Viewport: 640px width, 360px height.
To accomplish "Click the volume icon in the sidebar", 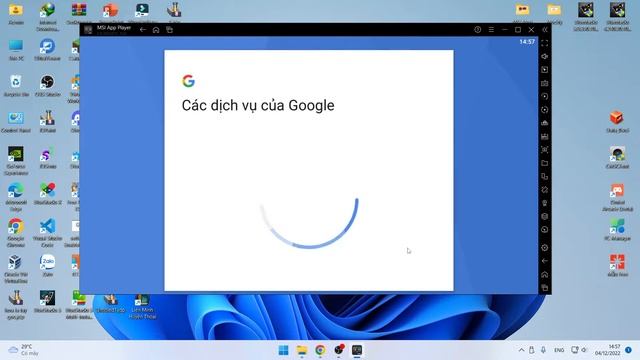I will (x=544, y=56).
